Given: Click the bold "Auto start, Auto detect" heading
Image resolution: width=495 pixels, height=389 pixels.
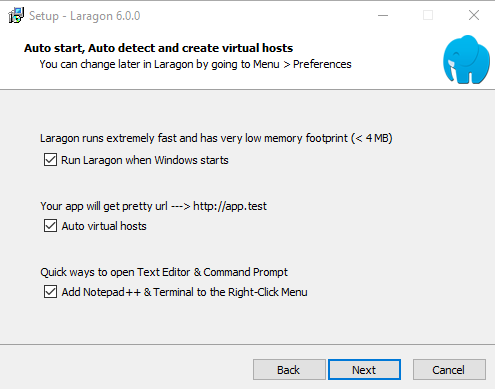Looking at the screenshot, I should (158, 48).
